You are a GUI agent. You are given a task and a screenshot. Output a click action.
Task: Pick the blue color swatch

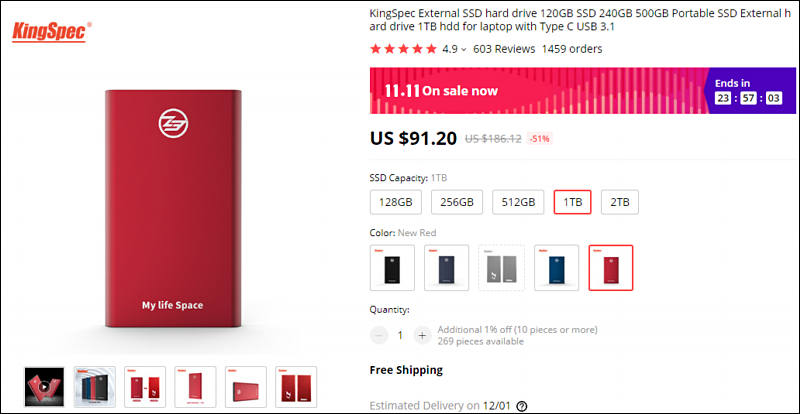coord(556,267)
